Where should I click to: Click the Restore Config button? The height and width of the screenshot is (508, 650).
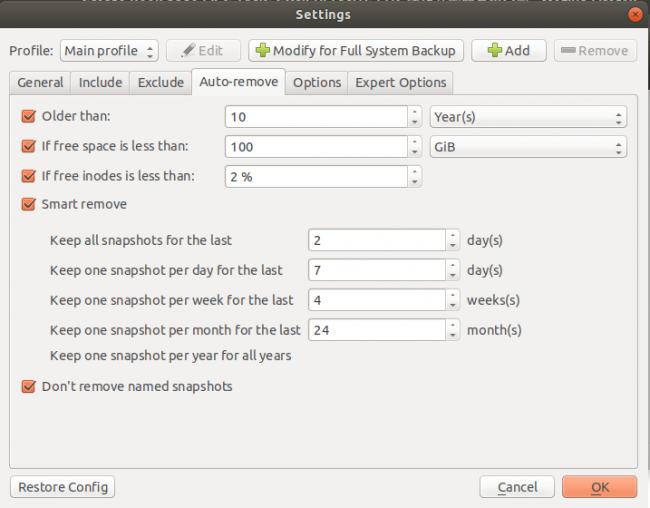pos(63,487)
